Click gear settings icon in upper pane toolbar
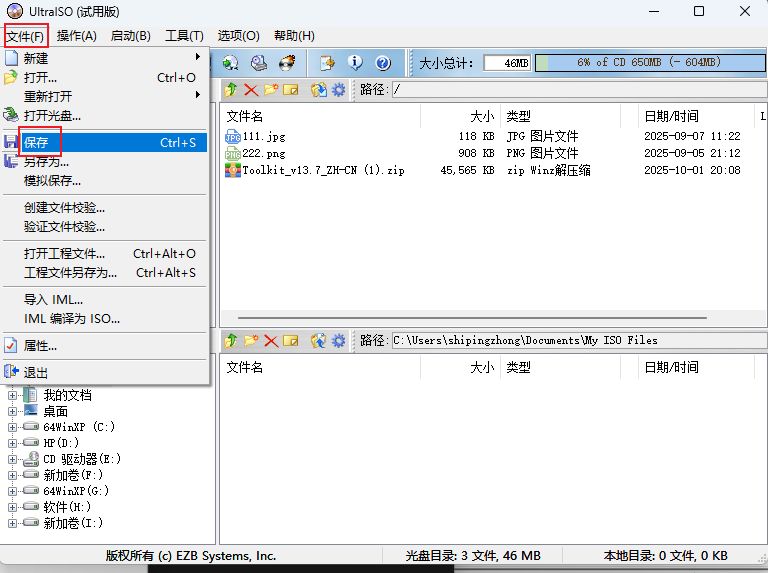This screenshot has height=573, width=768. coord(339,90)
